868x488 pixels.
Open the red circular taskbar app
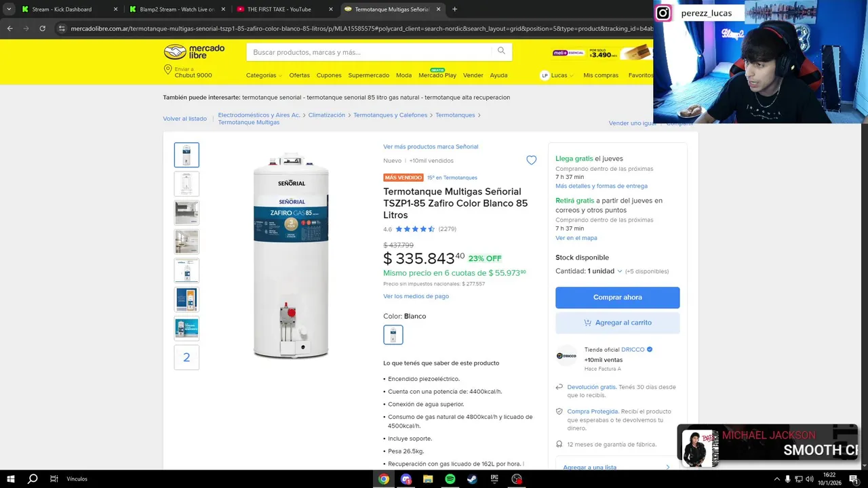(x=517, y=479)
